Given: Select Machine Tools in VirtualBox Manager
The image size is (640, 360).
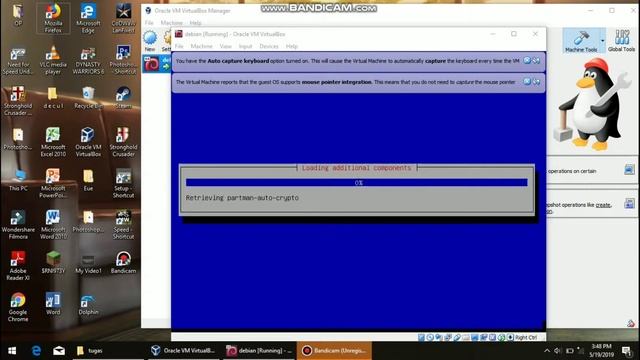Looking at the screenshot, I should 581,40.
